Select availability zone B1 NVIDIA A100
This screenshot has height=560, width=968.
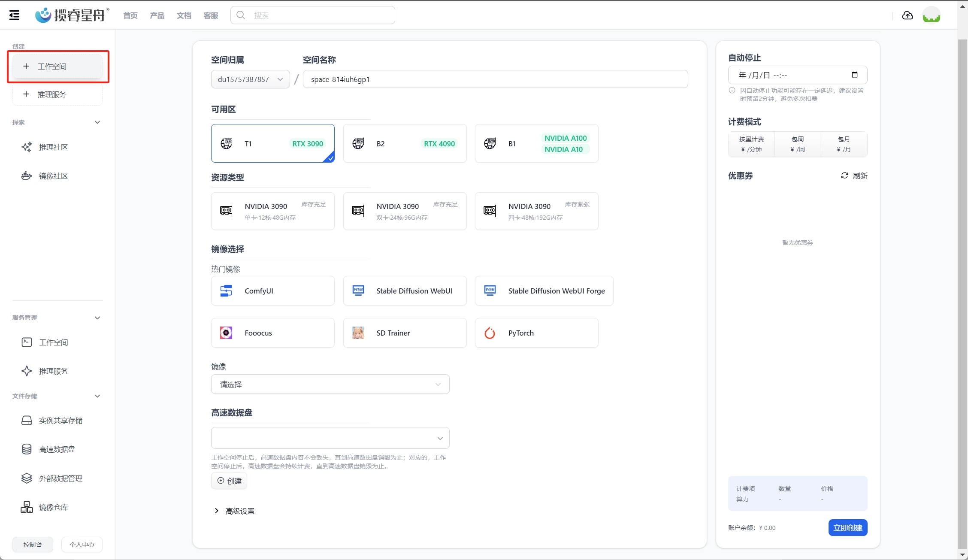(536, 143)
